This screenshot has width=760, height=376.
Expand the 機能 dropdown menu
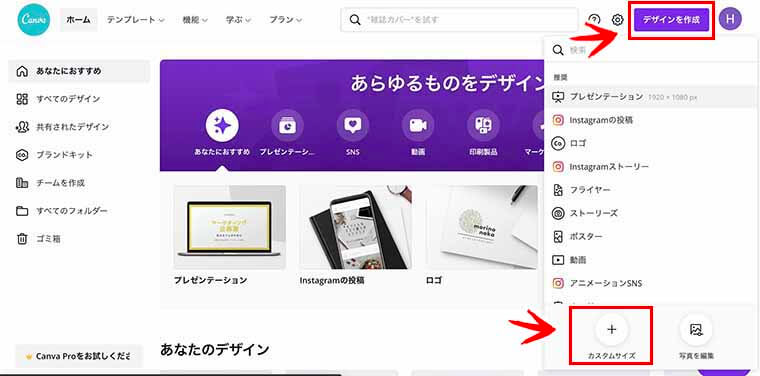pyautogui.click(x=195, y=20)
